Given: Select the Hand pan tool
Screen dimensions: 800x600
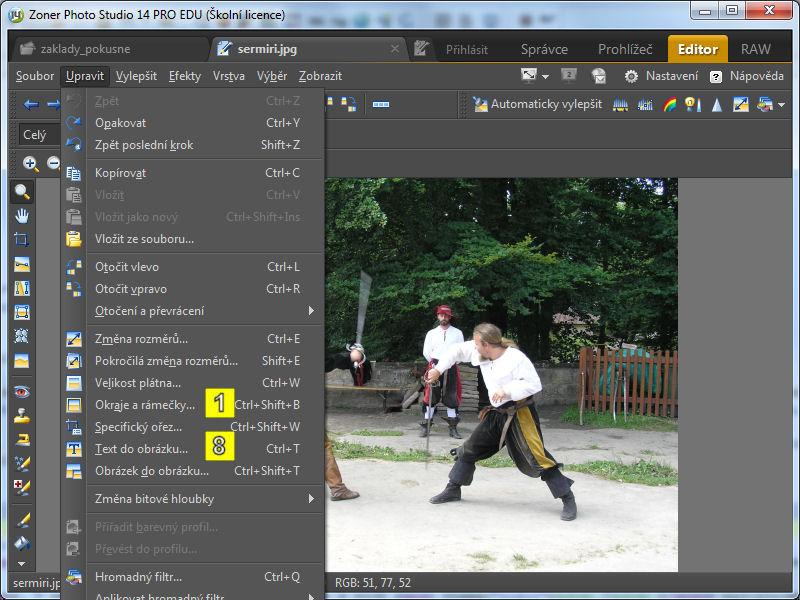Looking at the screenshot, I should (x=21, y=216).
